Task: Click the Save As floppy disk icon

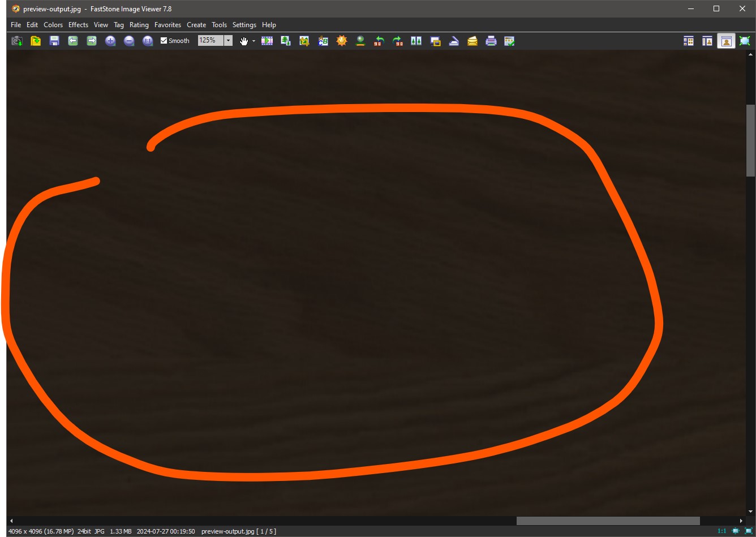Action: (x=54, y=41)
